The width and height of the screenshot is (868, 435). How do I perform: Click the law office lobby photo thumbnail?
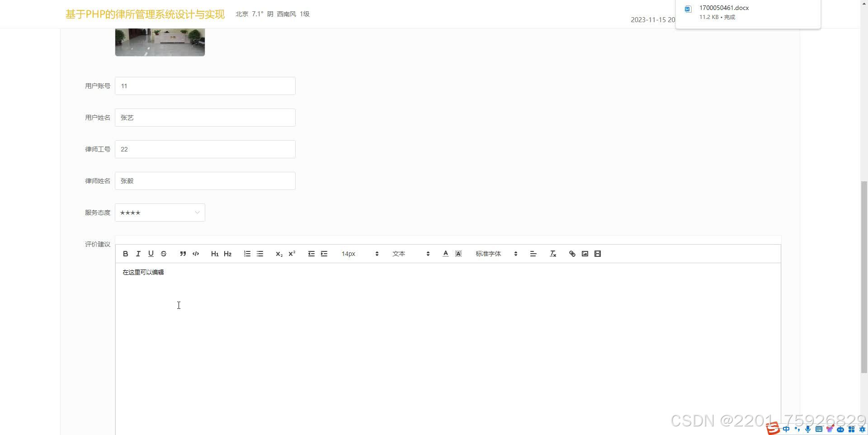(160, 42)
